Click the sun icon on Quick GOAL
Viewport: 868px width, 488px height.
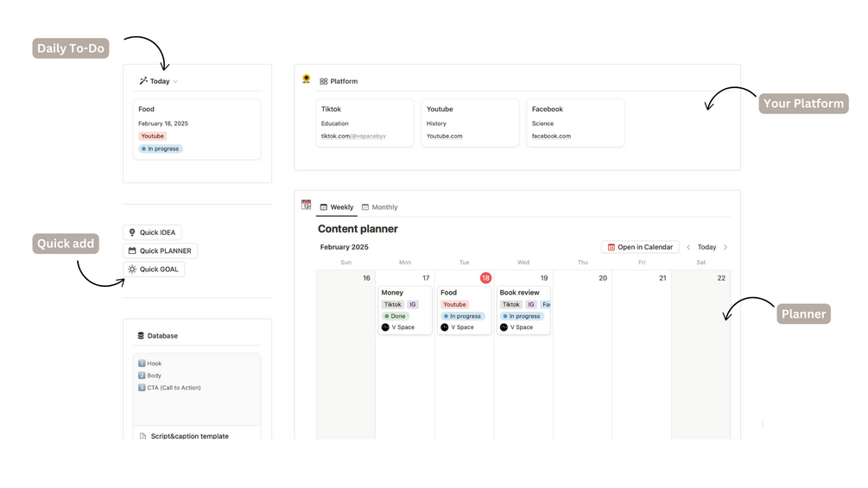132,269
